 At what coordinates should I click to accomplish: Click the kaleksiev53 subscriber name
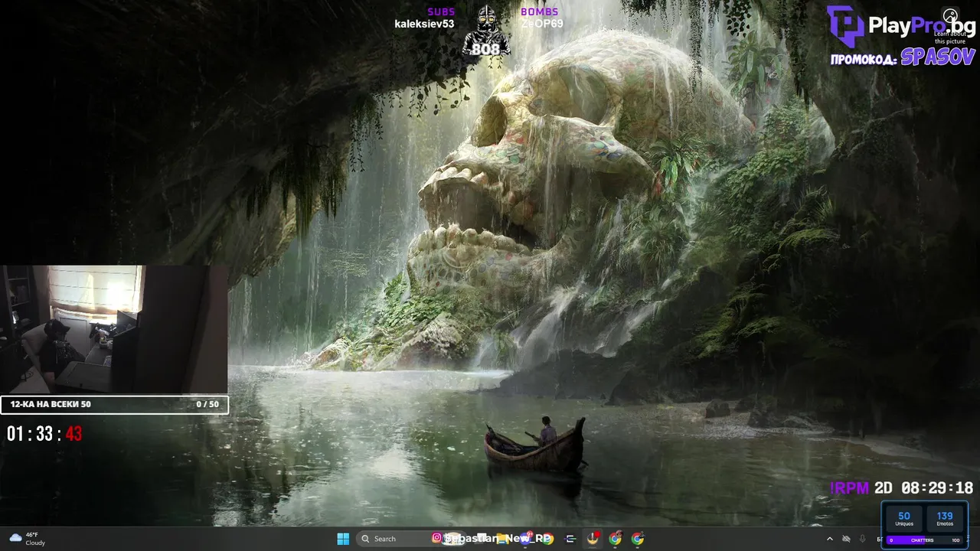[424, 24]
